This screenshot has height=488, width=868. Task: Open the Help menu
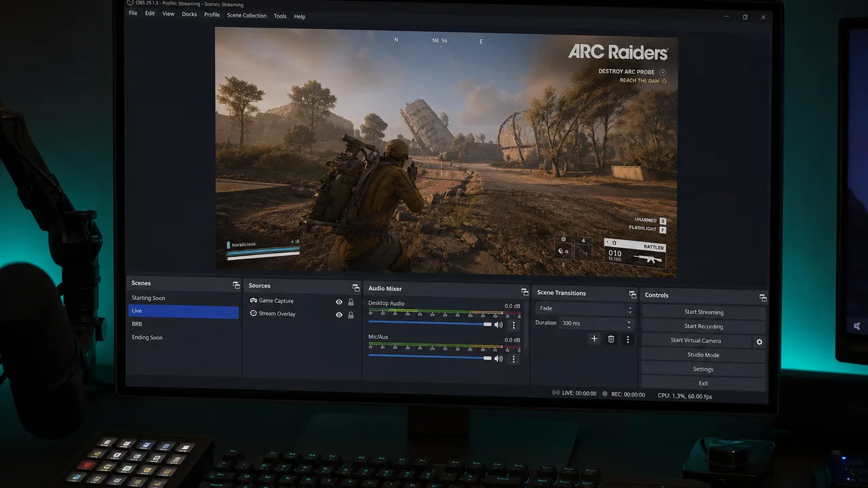300,17
